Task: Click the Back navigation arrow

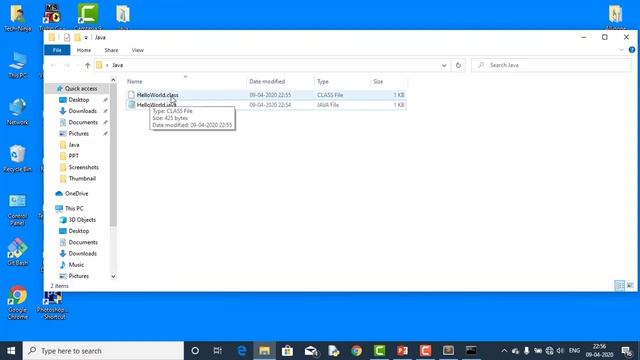Action: pyautogui.click(x=53, y=65)
